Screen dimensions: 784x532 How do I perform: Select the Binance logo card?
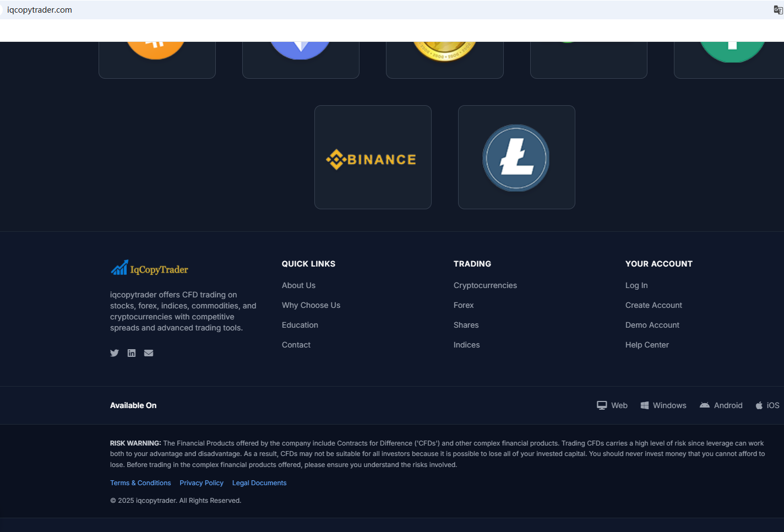[373, 157]
